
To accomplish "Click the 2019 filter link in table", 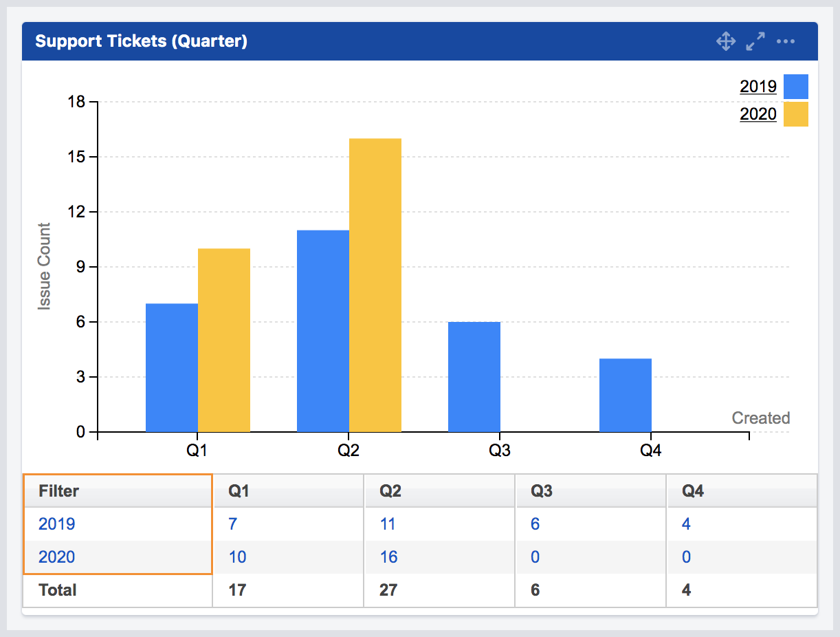I will point(57,524).
